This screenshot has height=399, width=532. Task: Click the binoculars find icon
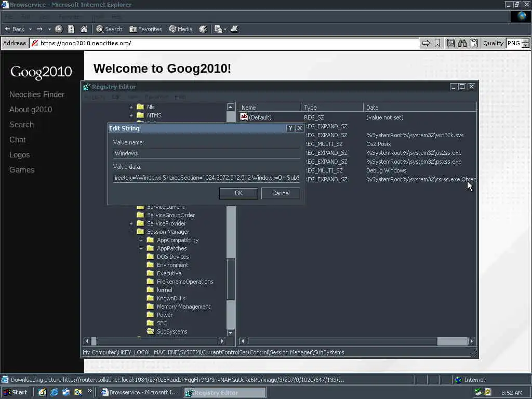pyautogui.click(x=462, y=43)
